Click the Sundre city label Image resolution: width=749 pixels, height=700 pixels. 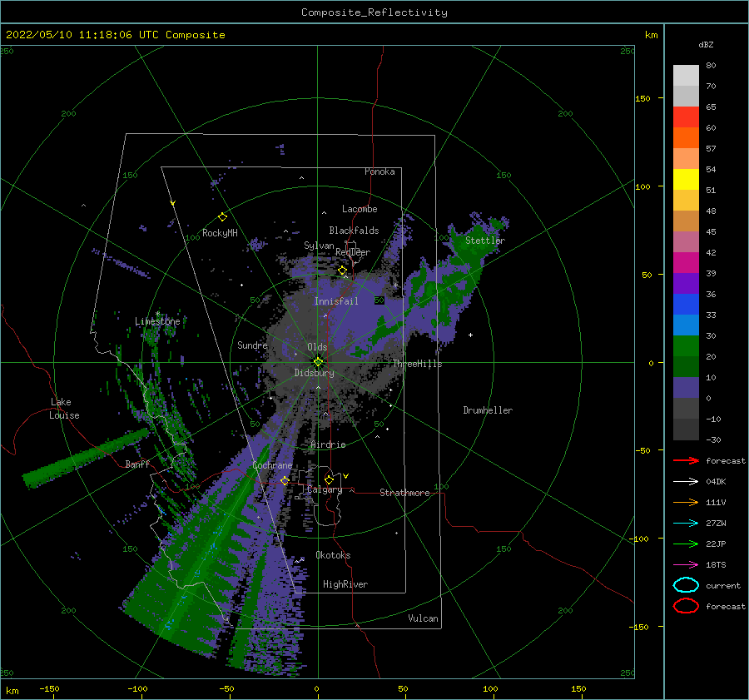[252, 345]
